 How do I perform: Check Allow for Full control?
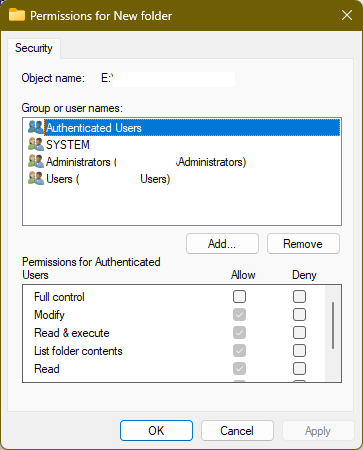pos(239,296)
